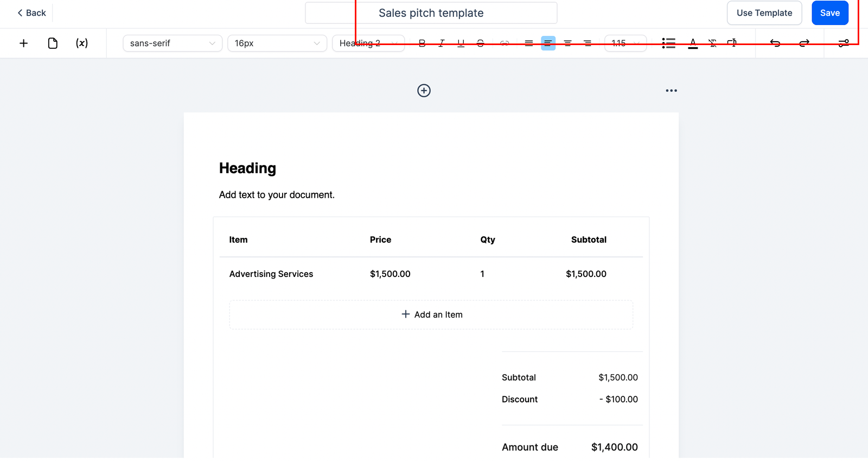
Task: Toggle italic formatting
Action: pos(442,43)
